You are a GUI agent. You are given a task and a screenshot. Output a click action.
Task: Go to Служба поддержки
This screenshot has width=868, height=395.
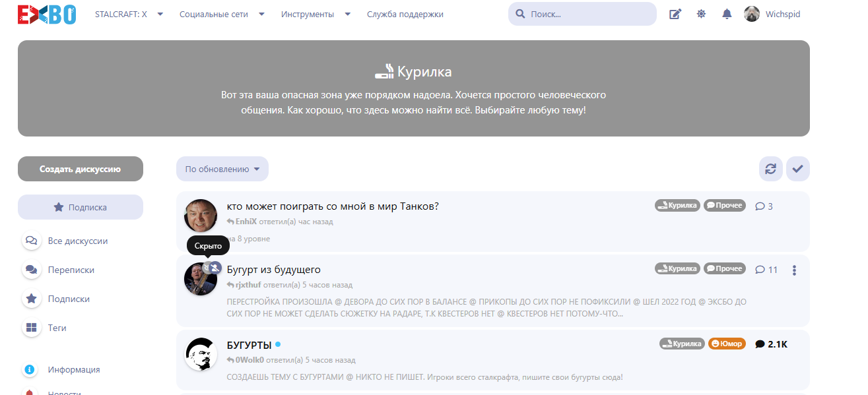point(405,14)
